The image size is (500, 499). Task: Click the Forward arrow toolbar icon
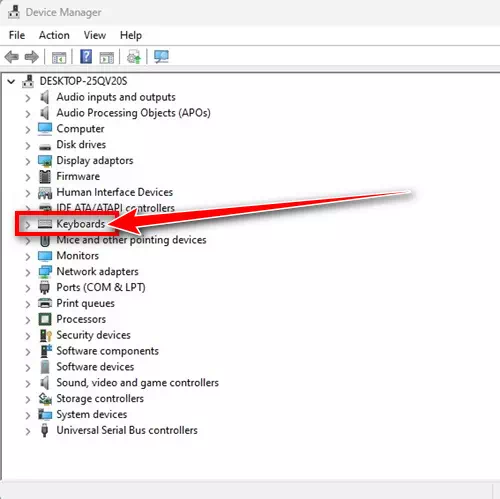pyautogui.click(x=32, y=57)
